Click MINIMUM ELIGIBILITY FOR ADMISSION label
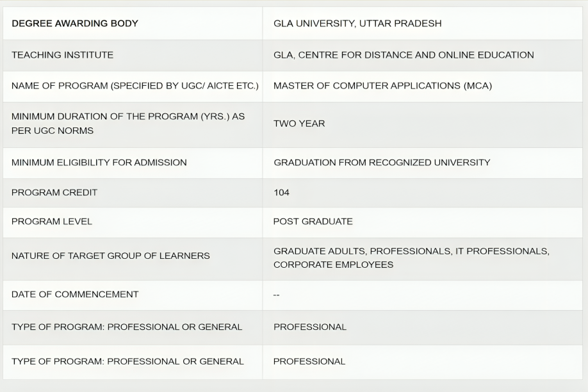Screen dimensions: 588x392 coord(99,163)
